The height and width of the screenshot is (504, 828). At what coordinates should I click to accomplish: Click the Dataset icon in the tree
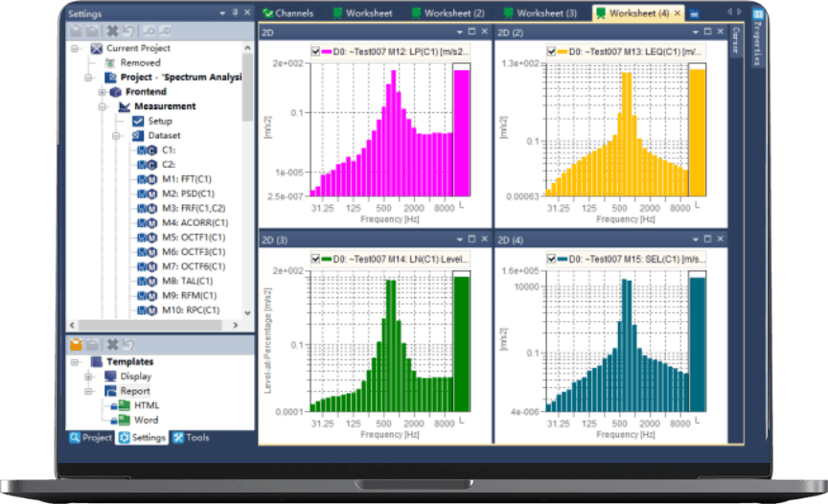coord(138,136)
